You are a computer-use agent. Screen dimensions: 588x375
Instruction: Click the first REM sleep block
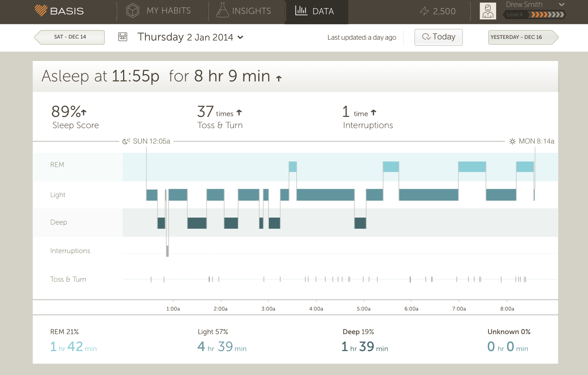point(293,167)
